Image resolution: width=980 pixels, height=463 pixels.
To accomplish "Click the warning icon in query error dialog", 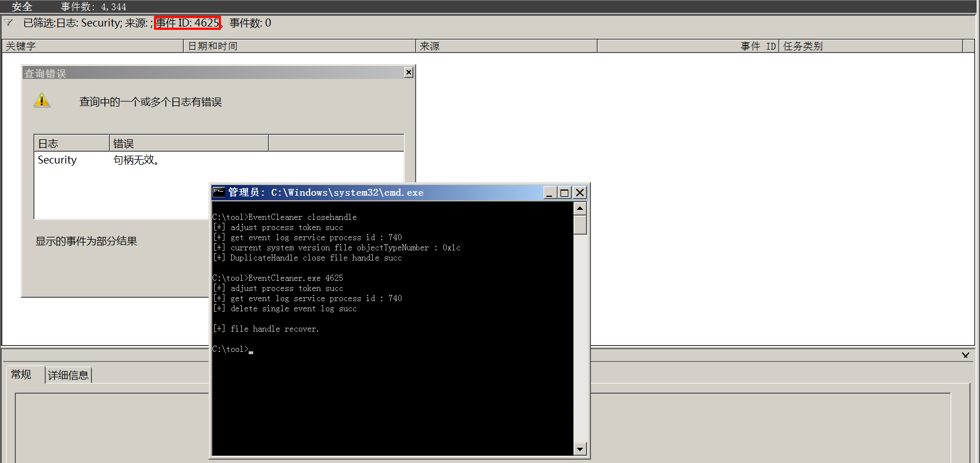I will [x=42, y=100].
